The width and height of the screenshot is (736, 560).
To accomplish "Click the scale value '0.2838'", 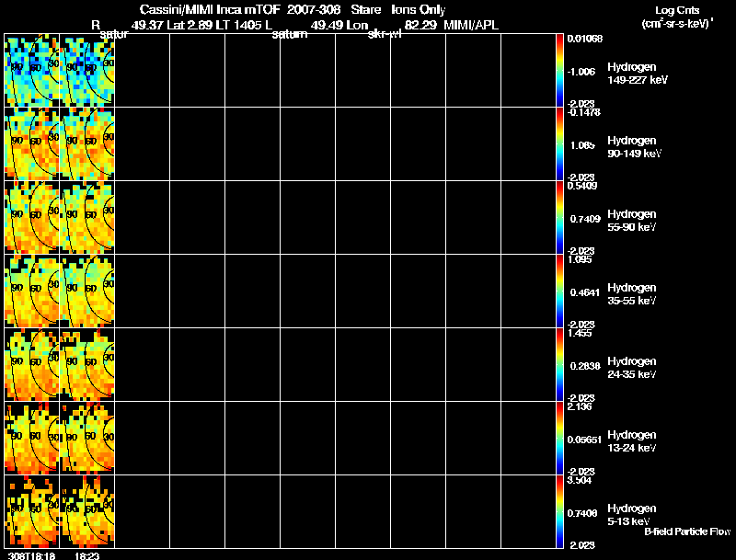I will [585, 366].
